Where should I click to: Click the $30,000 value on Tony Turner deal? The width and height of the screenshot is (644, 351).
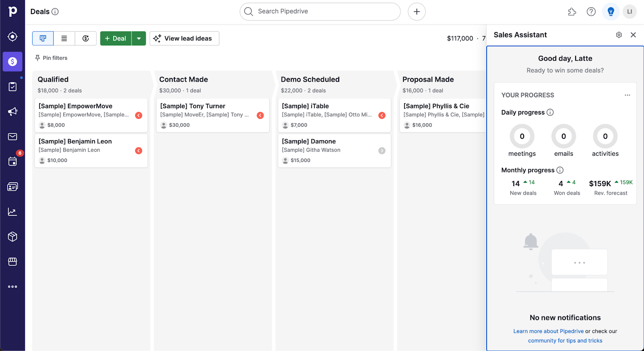click(x=179, y=125)
